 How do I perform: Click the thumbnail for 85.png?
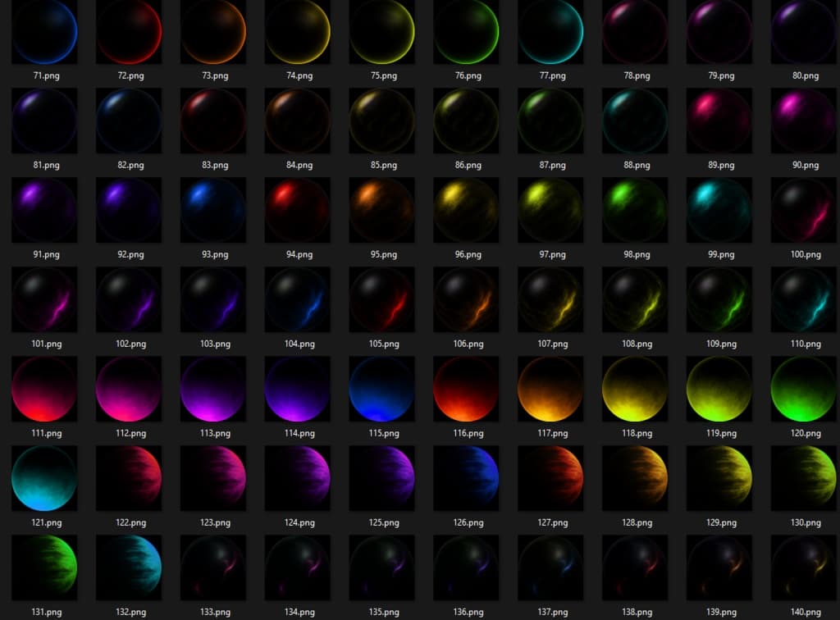pyautogui.click(x=382, y=121)
